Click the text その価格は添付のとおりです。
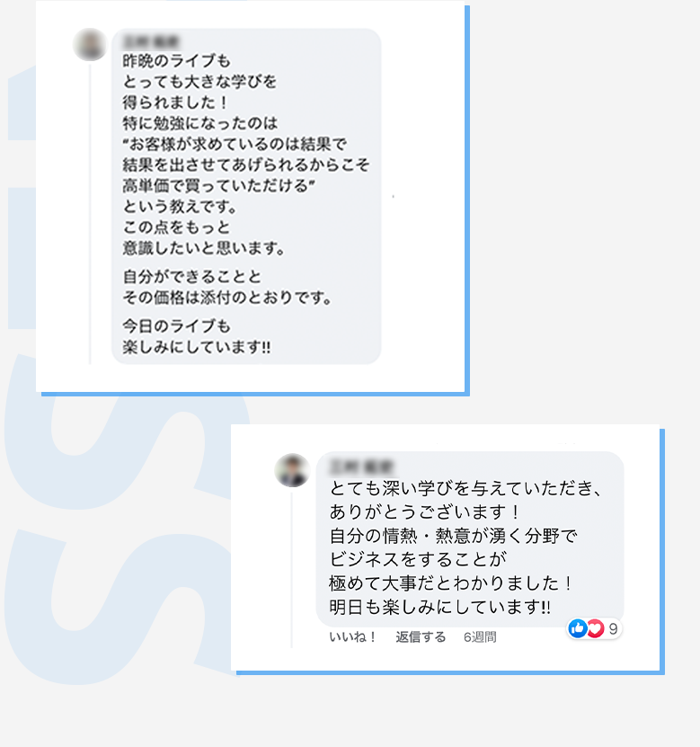This screenshot has width=700, height=747. click(x=227, y=298)
